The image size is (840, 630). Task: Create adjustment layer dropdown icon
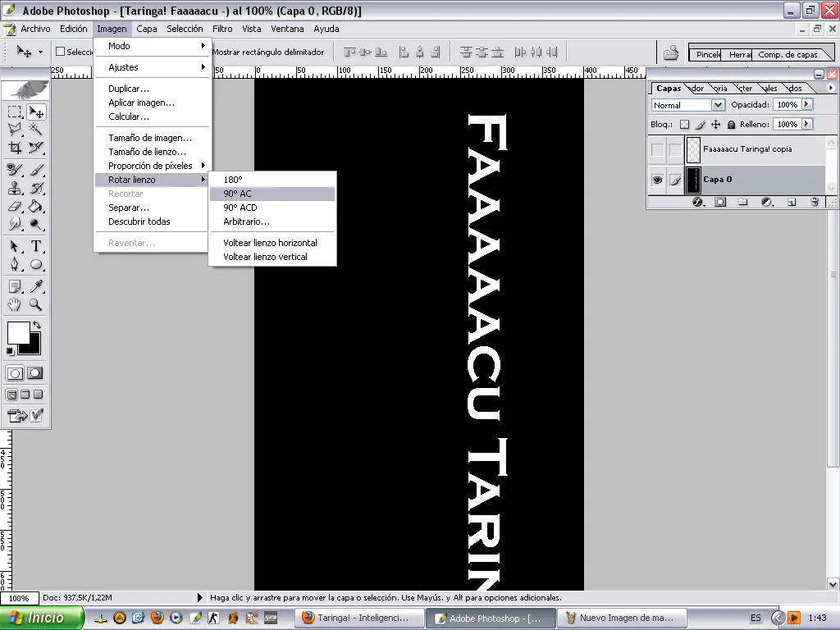(x=767, y=202)
